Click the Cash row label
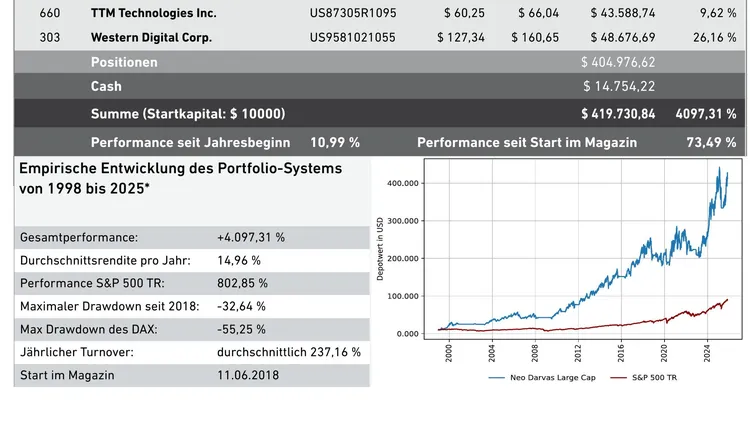Viewport: 750px width, 421px height. coord(106,87)
